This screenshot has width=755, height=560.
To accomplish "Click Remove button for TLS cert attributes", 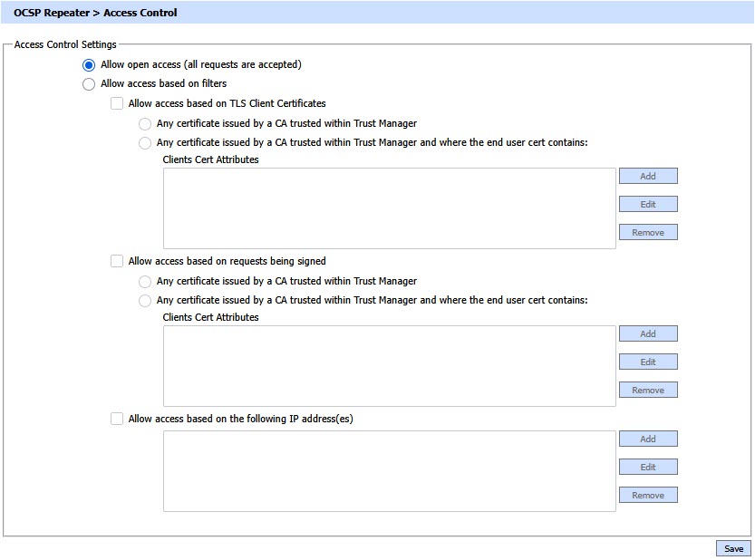I will 648,233.
